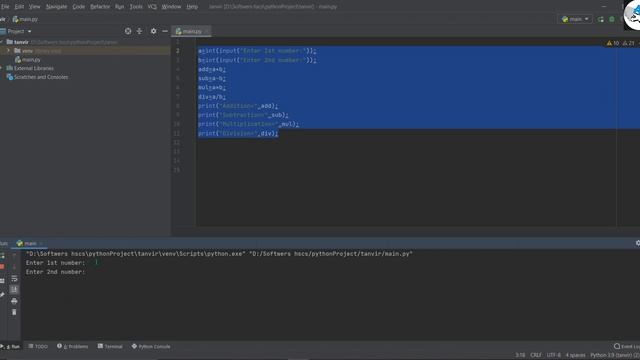Click the expand/collapse all icon in Project panel

point(139,31)
